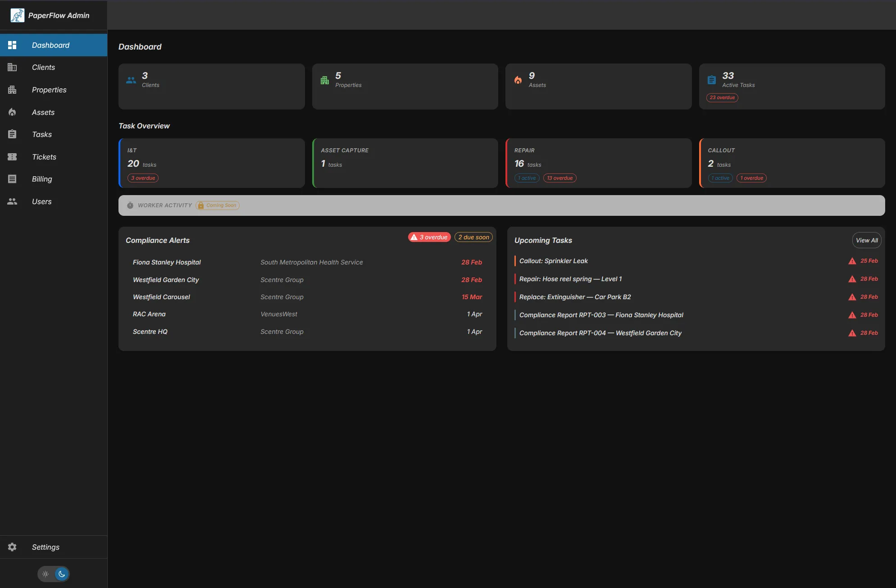The image size is (896, 588).
Task: Open the Settings menu item
Action: [45, 547]
